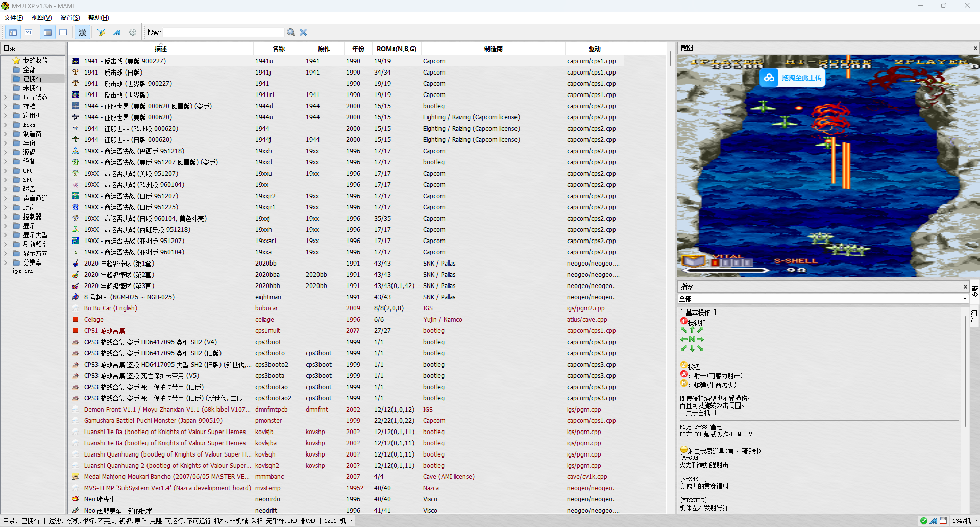Click the 1347机台 status bar count
Viewport: 980px width, 527px height.
[x=965, y=521]
